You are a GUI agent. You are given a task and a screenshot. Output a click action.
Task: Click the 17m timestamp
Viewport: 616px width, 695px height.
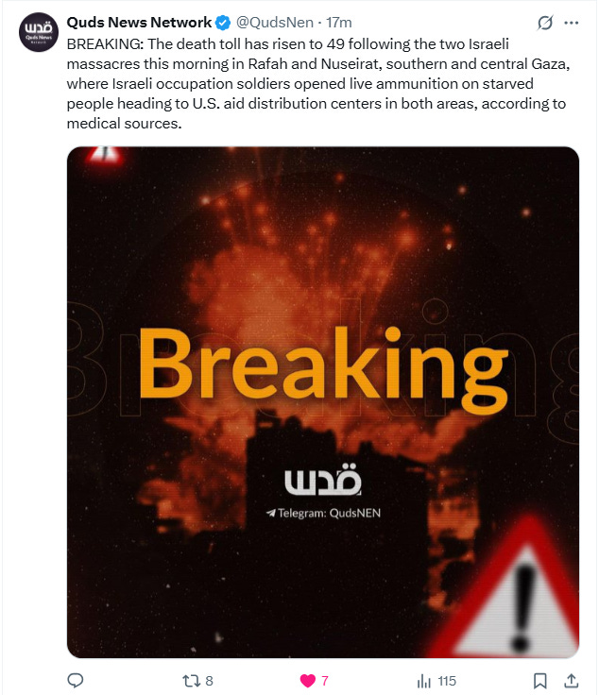coord(339,22)
